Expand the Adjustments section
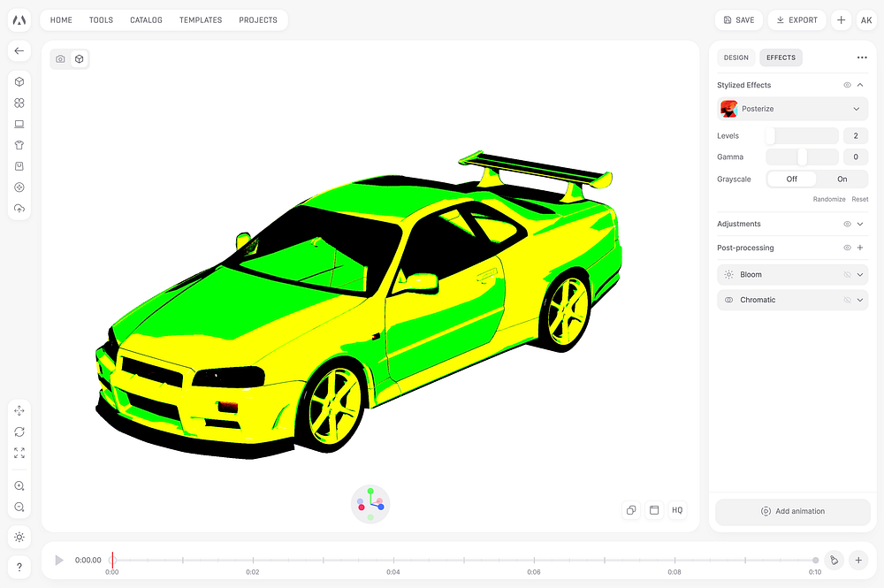The height and width of the screenshot is (588, 884). [860, 224]
